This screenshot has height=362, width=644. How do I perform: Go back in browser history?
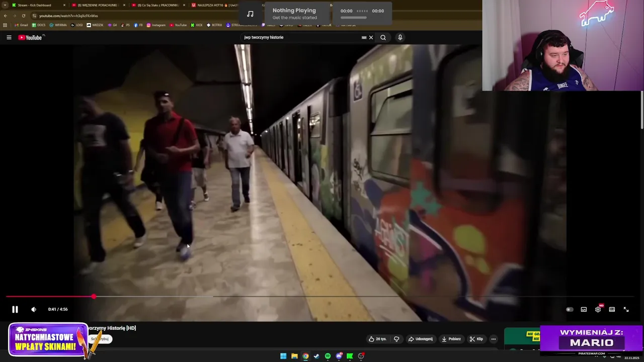[x=6, y=16]
